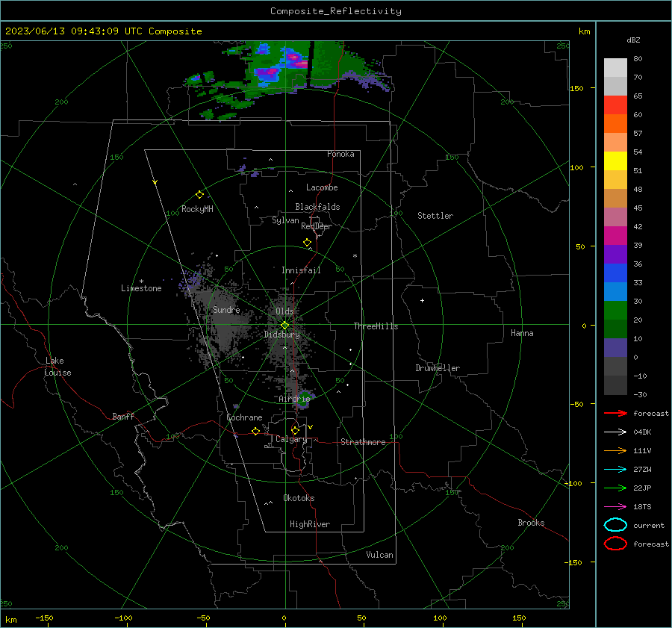
Task: Click the Strathmore label
Action: pyautogui.click(x=363, y=442)
